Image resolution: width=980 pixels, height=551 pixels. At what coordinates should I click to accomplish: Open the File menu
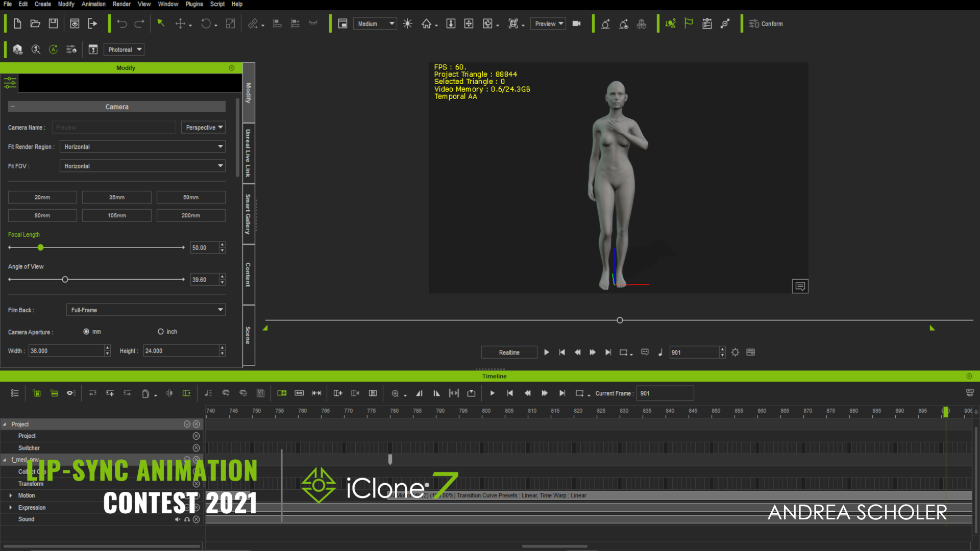8,4
